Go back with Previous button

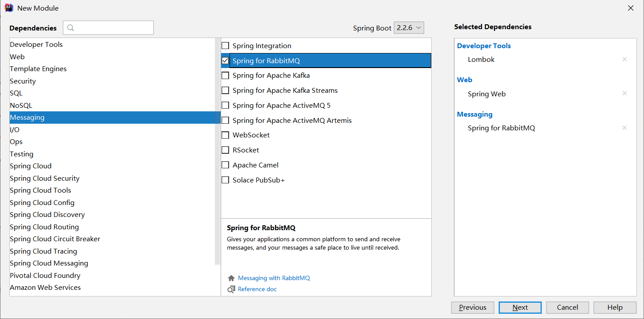point(473,308)
